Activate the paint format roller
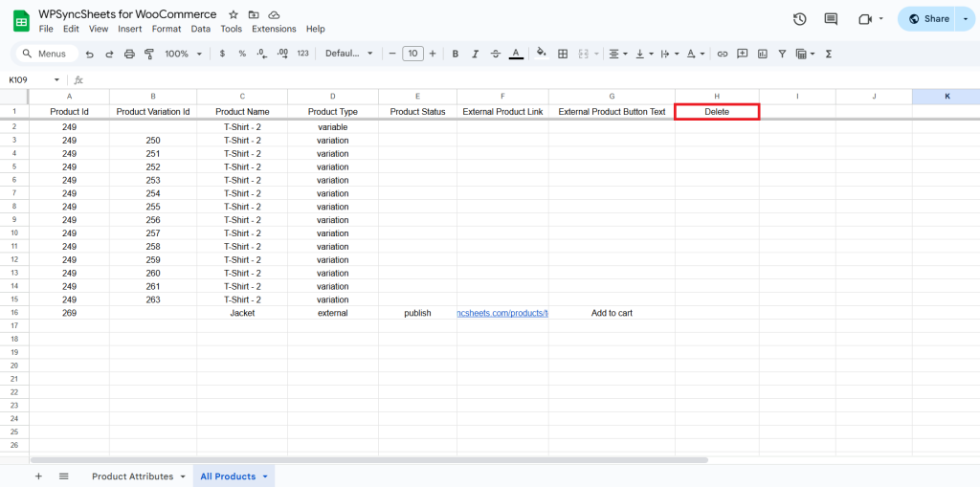The image size is (980, 487). point(149,54)
